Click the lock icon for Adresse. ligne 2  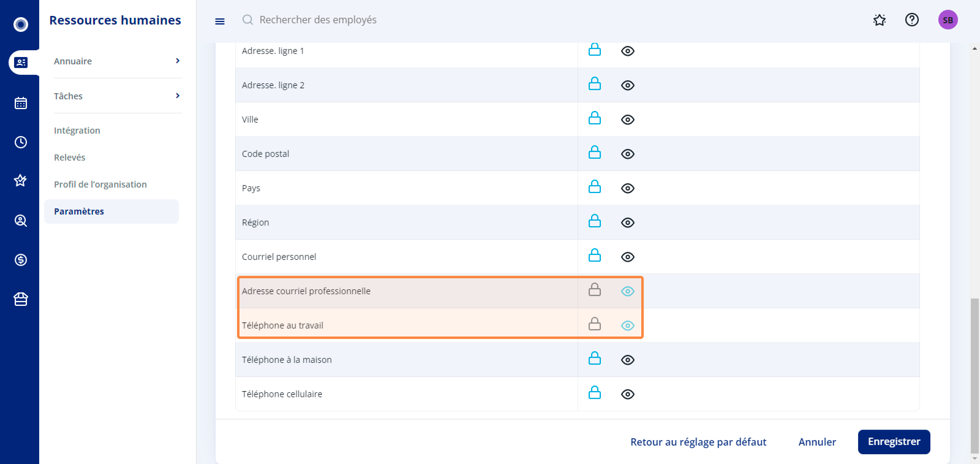click(594, 84)
